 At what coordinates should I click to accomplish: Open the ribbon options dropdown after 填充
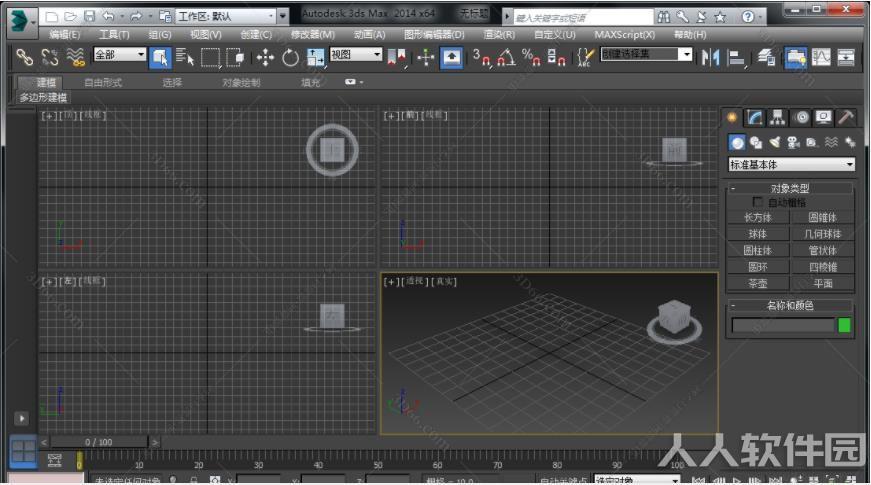pyautogui.click(x=354, y=82)
